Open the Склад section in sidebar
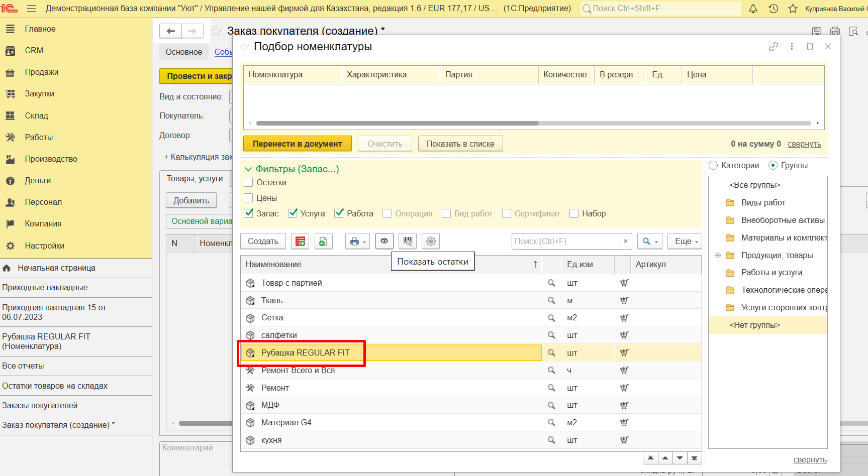Image resolution: width=868 pixels, height=476 pixels. [x=36, y=115]
